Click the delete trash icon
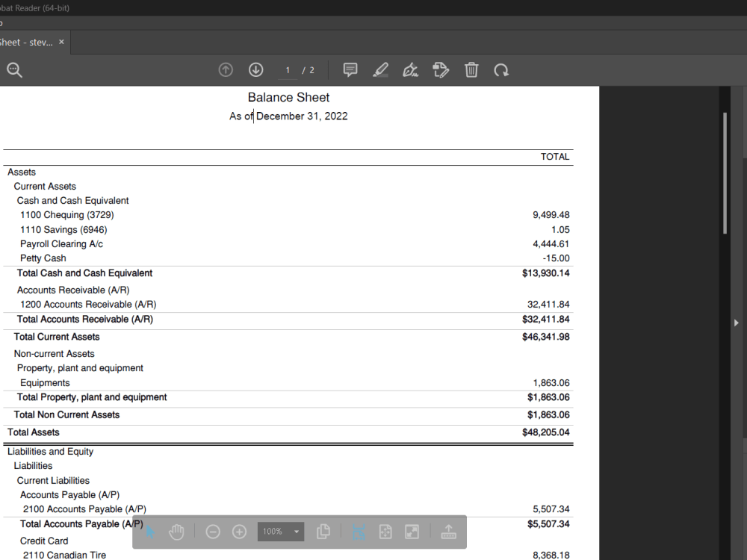 pos(471,70)
